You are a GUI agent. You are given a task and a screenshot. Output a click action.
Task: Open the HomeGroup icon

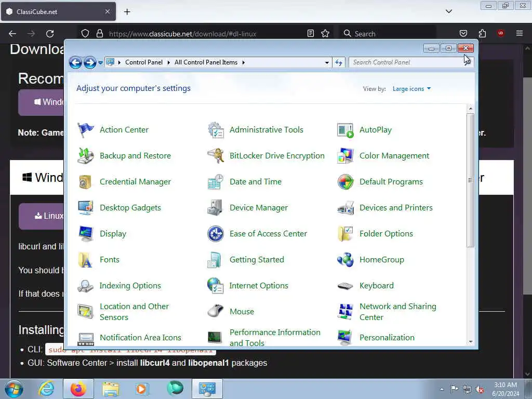point(345,260)
